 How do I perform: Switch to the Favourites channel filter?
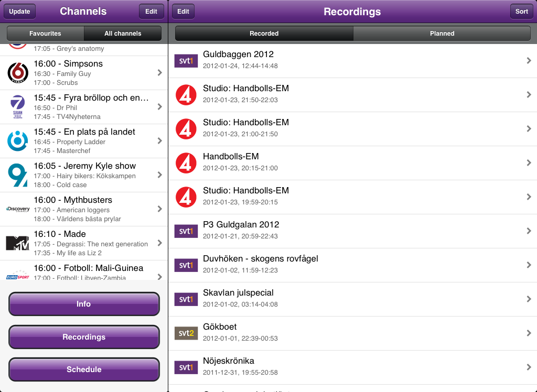[45, 34]
